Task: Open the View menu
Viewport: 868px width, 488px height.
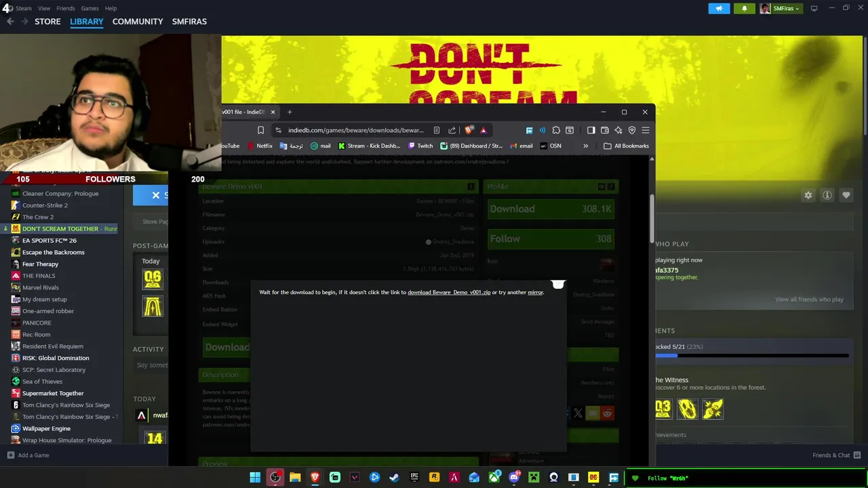Action: 44,8
